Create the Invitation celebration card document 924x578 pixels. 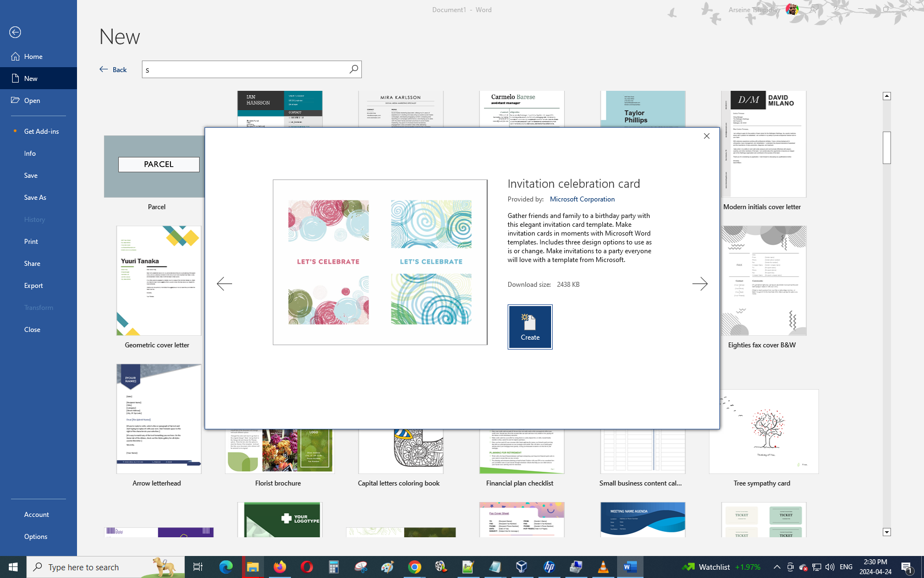(530, 327)
